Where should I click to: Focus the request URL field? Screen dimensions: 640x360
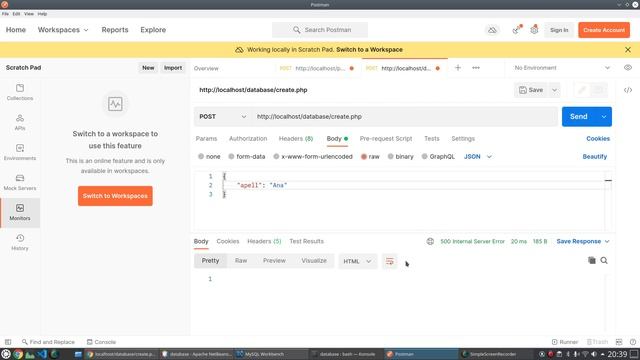(x=404, y=117)
